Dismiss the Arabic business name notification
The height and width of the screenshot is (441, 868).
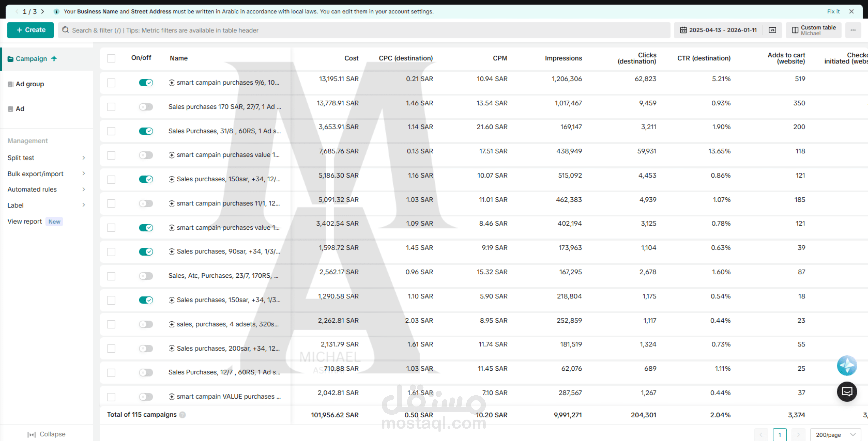tap(851, 11)
